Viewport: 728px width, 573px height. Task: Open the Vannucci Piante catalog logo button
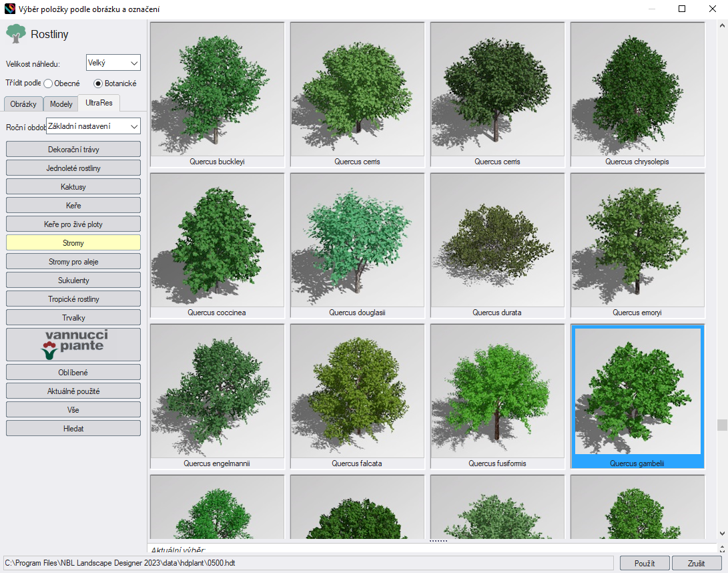[x=73, y=345]
